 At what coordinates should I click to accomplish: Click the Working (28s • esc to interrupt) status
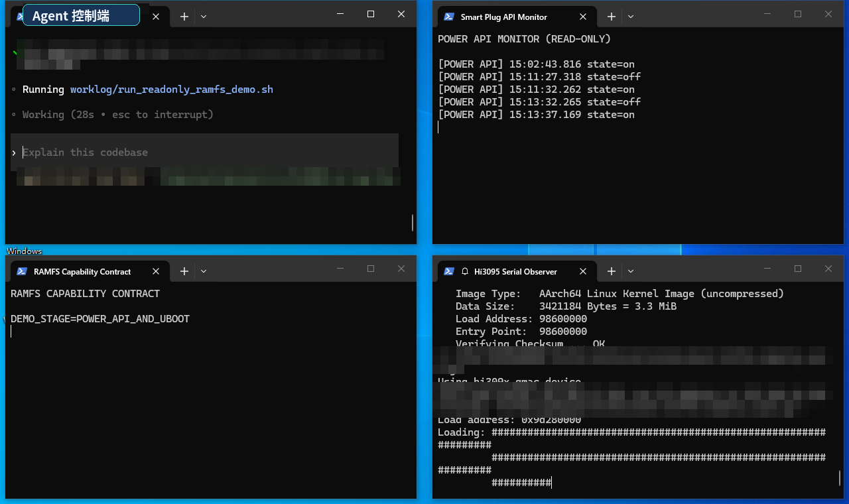117,115
